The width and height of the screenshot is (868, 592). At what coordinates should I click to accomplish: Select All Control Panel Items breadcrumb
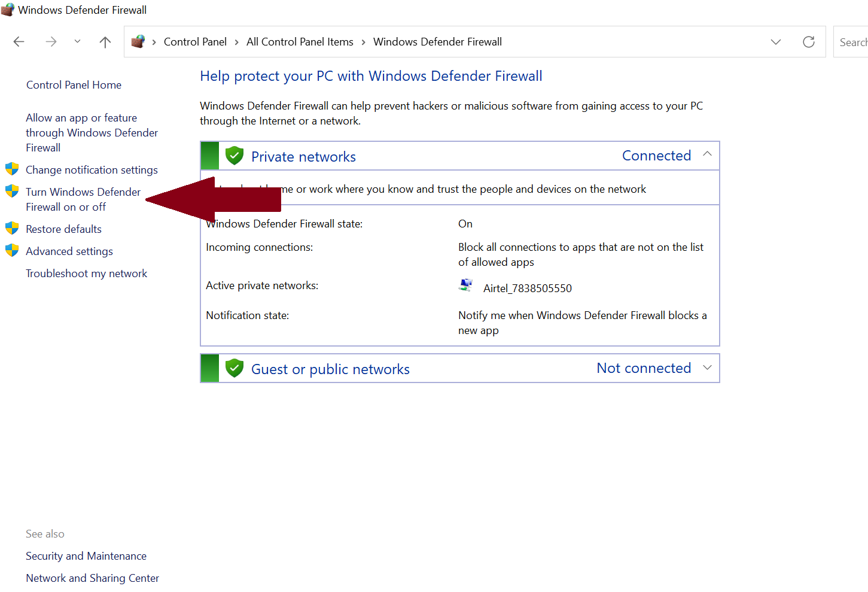click(300, 42)
